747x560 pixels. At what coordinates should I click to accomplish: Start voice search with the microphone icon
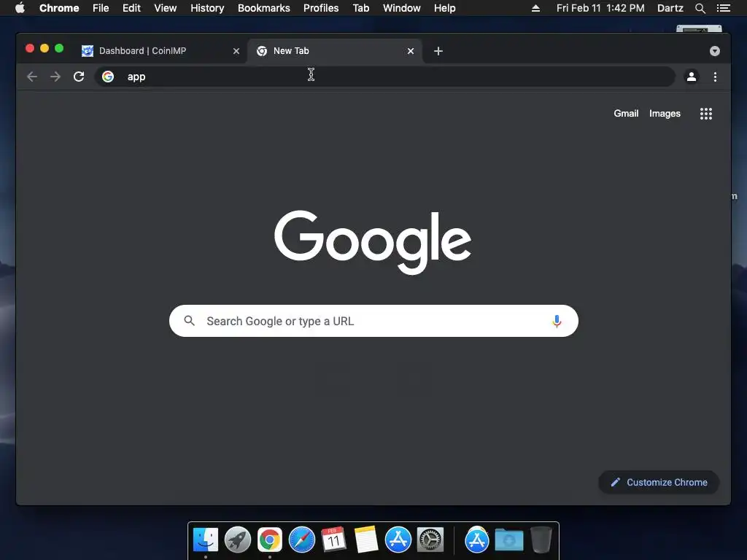tap(557, 321)
